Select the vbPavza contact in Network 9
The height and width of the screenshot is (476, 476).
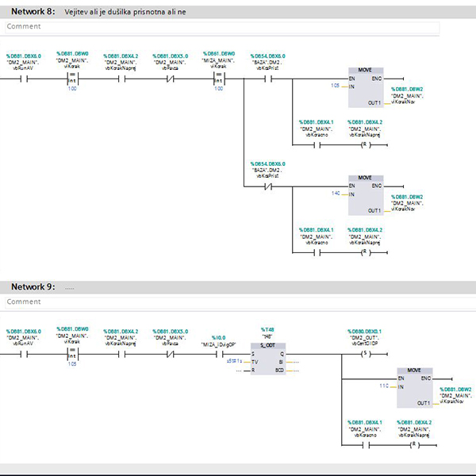(x=170, y=355)
